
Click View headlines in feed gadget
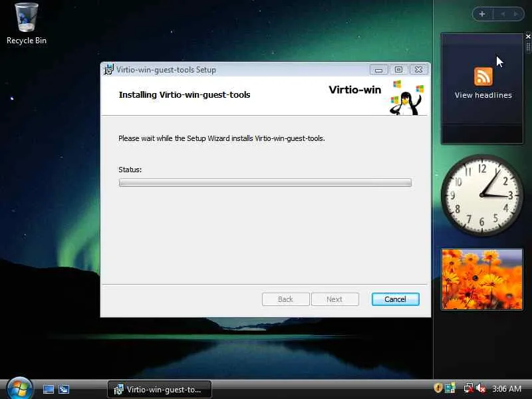[483, 95]
